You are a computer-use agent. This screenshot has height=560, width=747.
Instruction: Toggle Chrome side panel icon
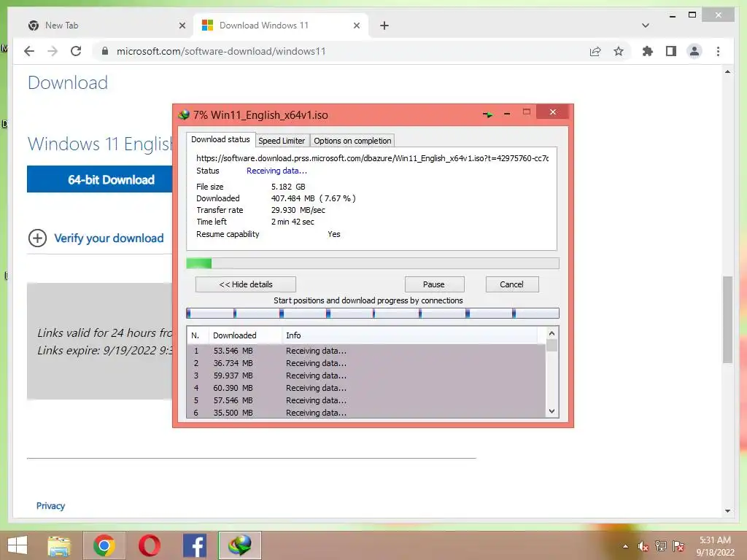[x=671, y=52]
